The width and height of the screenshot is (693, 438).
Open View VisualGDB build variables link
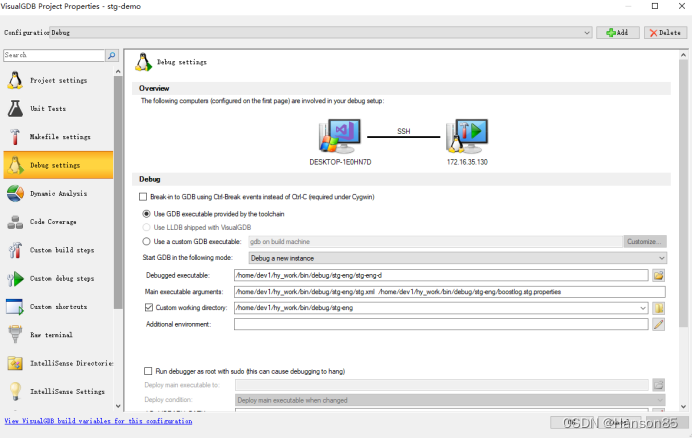98,421
